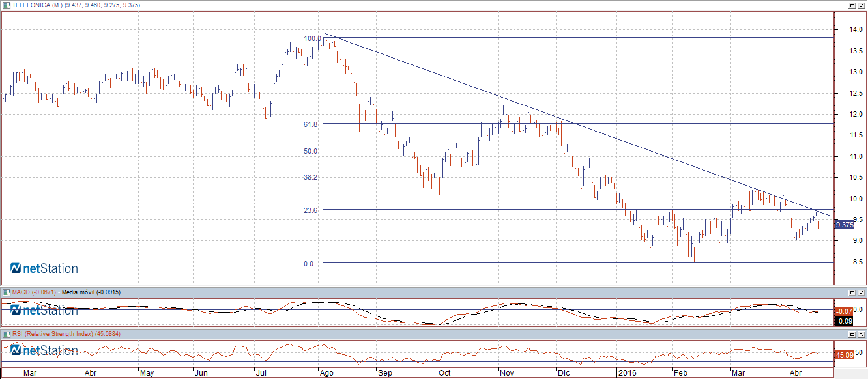Close the TELEFONICA price chart panel

coord(861,5)
